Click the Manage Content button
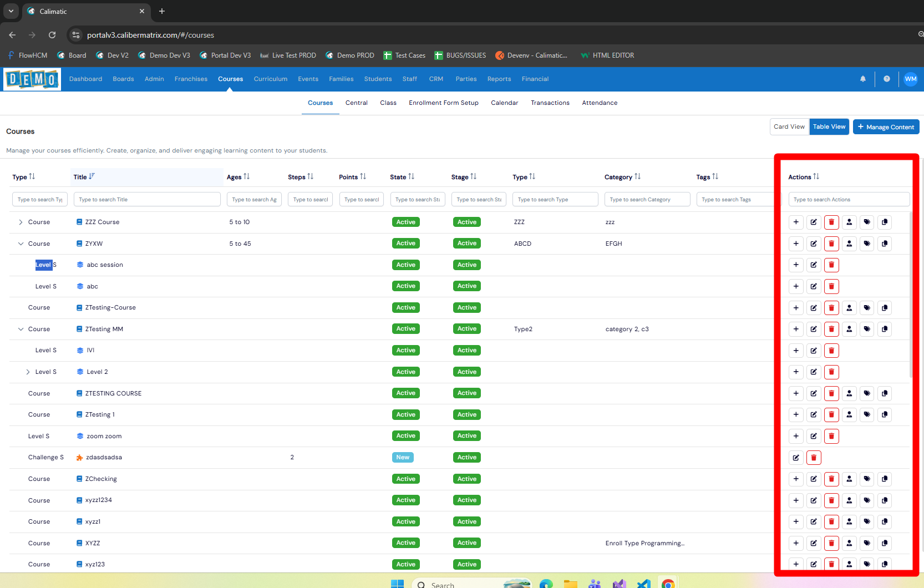This screenshot has width=924, height=588. coord(886,127)
